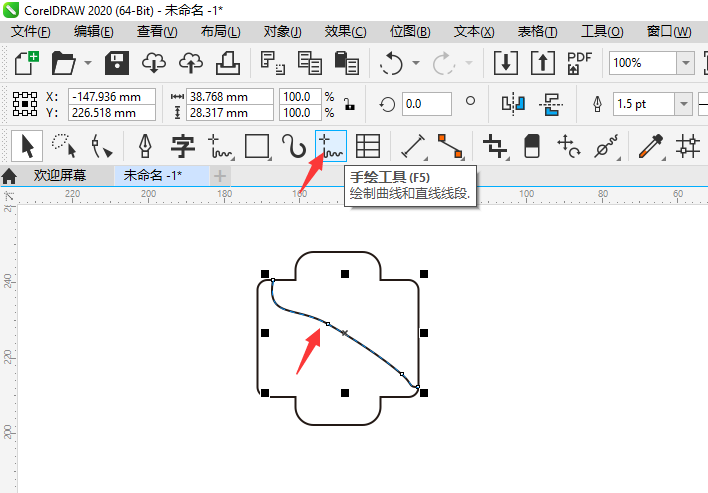The width and height of the screenshot is (708, 493).
Task: Expand the Open folder dropdown arrow
Action: 88,63
